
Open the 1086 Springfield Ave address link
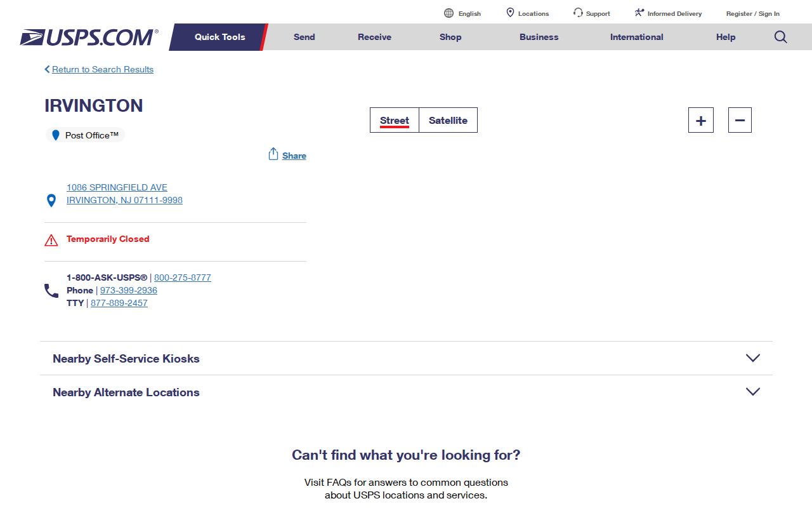click(x=124, y=194)
